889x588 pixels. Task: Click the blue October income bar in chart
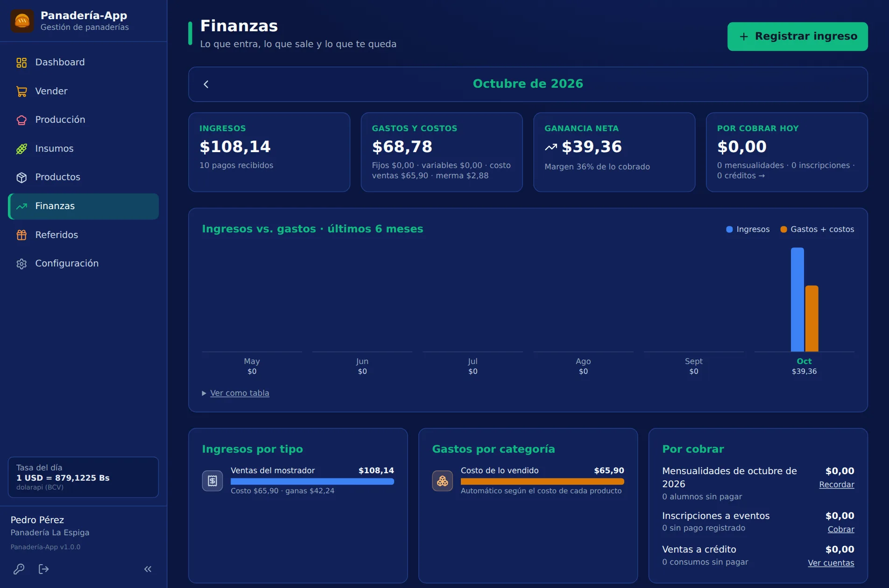point(797,300)
